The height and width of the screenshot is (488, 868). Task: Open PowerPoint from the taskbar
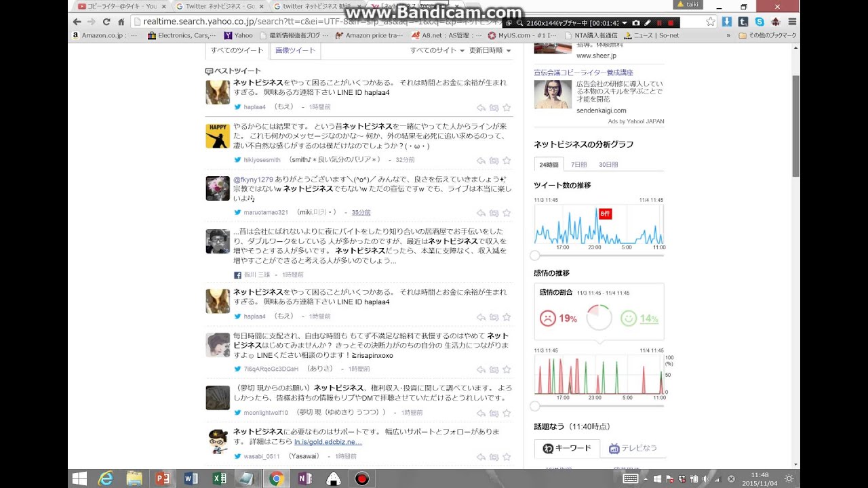tap(162, 479)
